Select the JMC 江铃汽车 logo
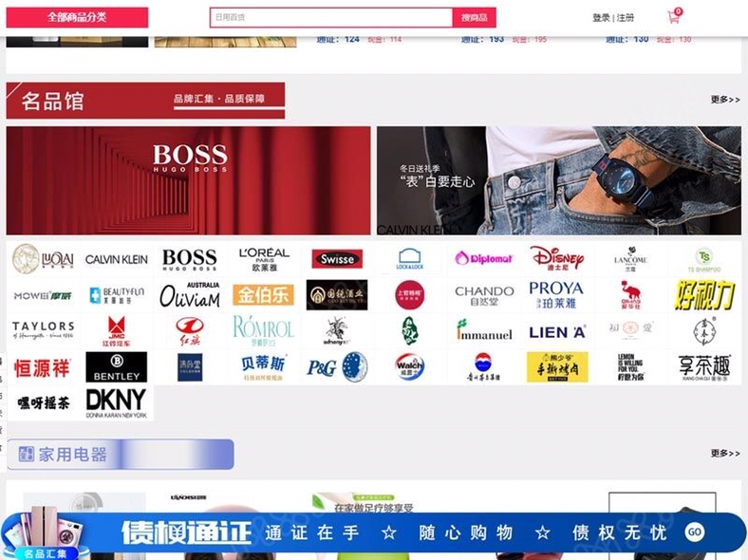 point(117,331)
